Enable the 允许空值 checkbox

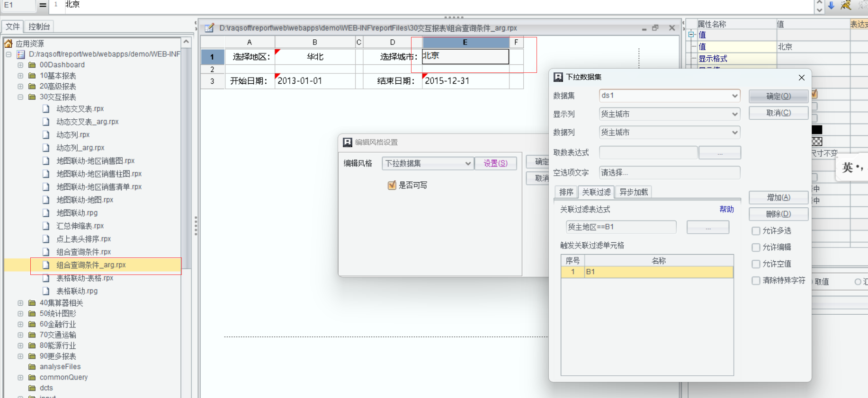click(756, 264)
